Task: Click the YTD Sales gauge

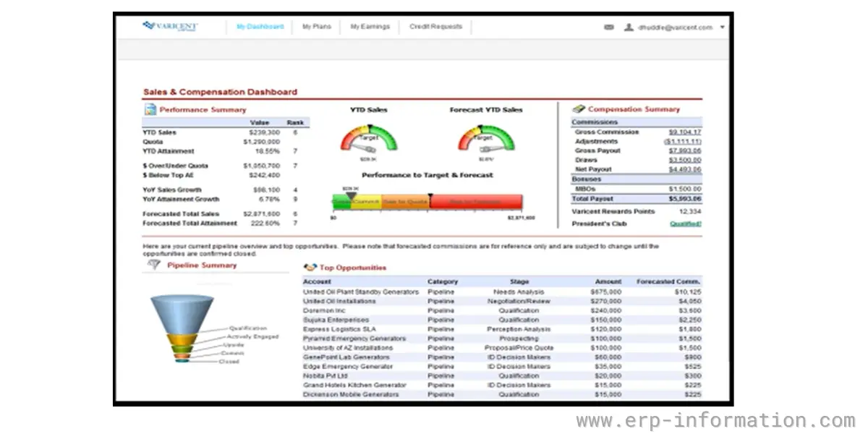Action: (x=369, y=139)
